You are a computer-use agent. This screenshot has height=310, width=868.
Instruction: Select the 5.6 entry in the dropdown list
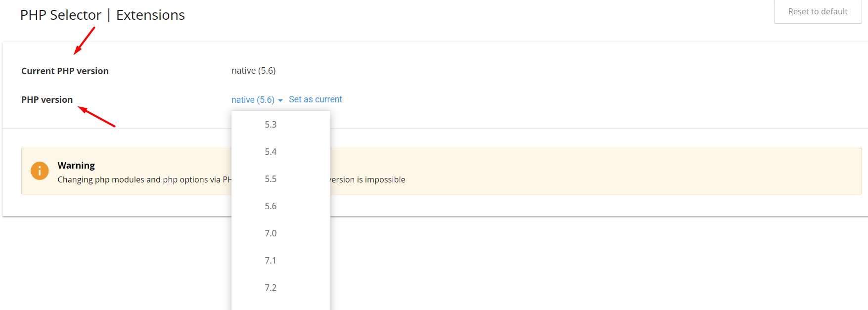pyautogui.click(x=271, y=206)
